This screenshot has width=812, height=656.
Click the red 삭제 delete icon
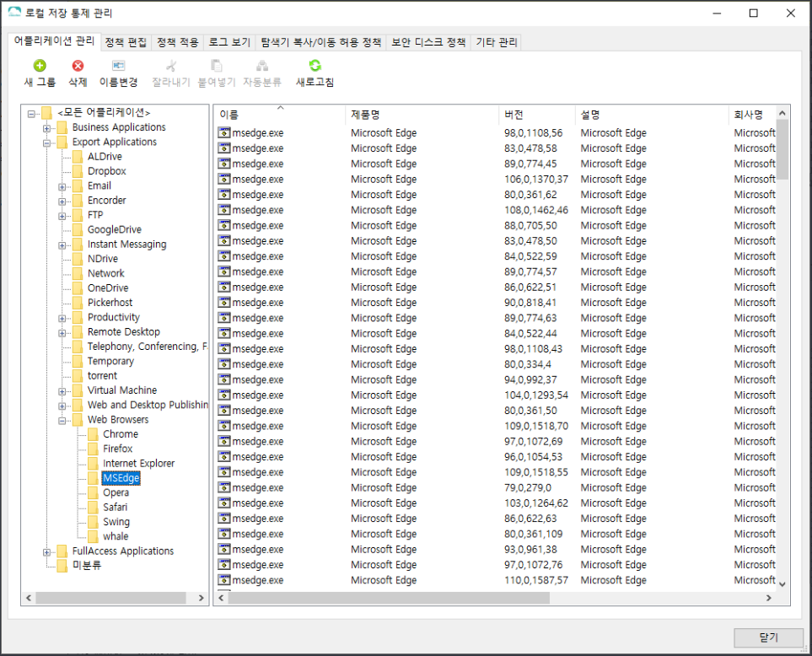[x=78, y=66]
